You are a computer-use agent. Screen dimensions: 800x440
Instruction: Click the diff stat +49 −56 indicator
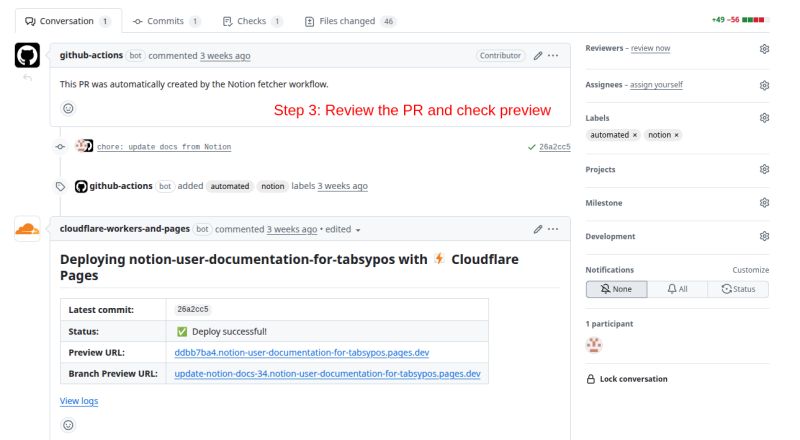pos(740,20)
